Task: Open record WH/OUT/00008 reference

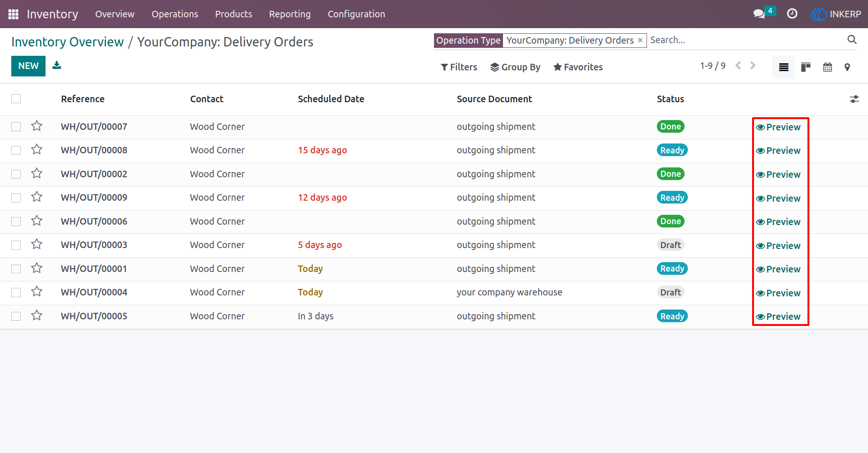Action: pyautogui.click(x=94, y=150)
